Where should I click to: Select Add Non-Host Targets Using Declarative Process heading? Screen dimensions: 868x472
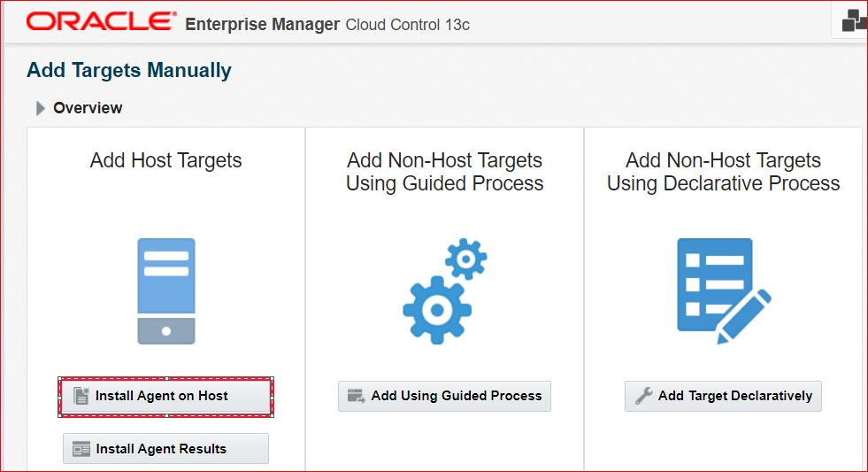click(723, 172)
